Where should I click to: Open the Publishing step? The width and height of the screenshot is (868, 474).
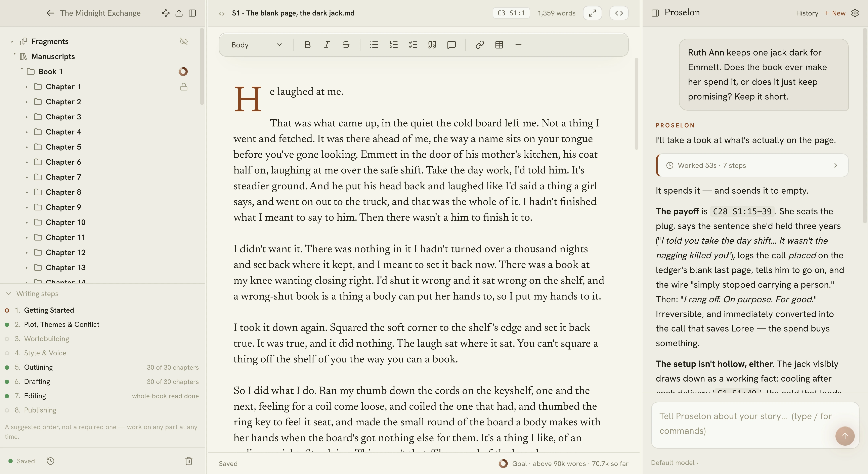coord(40,410)
